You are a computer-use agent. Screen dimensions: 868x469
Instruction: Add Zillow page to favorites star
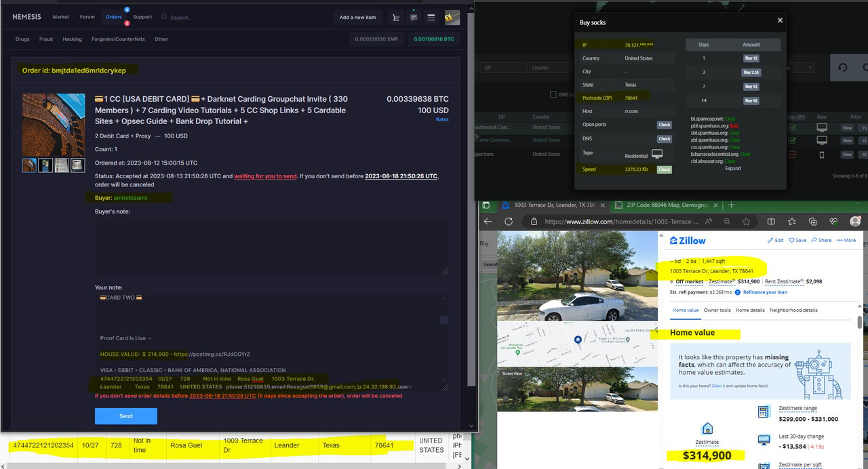point(746,222)
